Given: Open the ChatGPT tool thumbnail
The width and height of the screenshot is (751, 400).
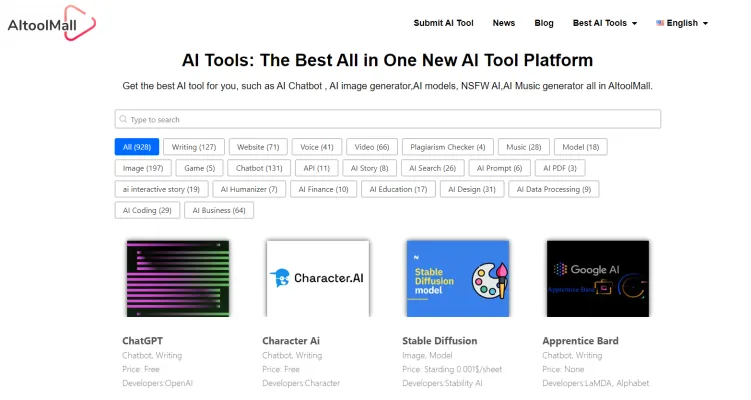Looking at the screenshot, I should coord(177,278).
